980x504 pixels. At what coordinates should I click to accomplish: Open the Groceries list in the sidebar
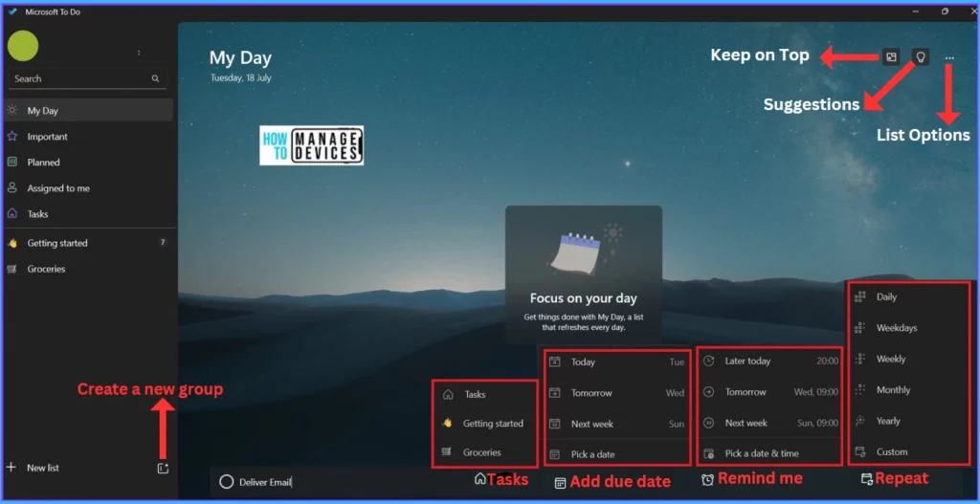(88, 269)
